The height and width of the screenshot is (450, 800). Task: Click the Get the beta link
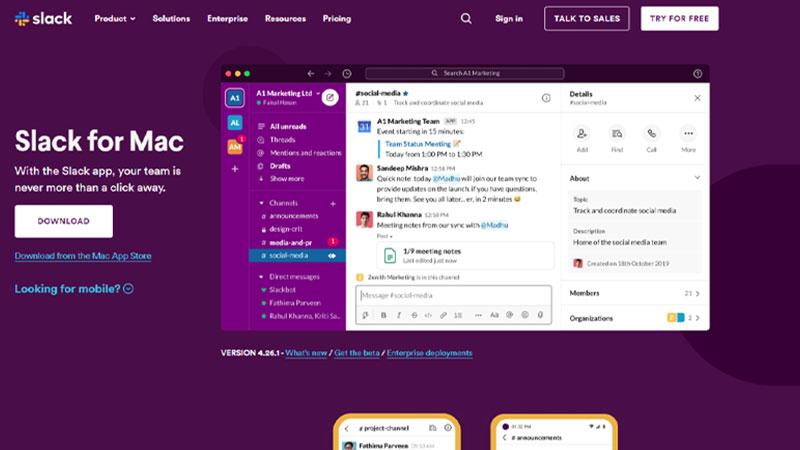pyautogui.click(x=357, y=353)
